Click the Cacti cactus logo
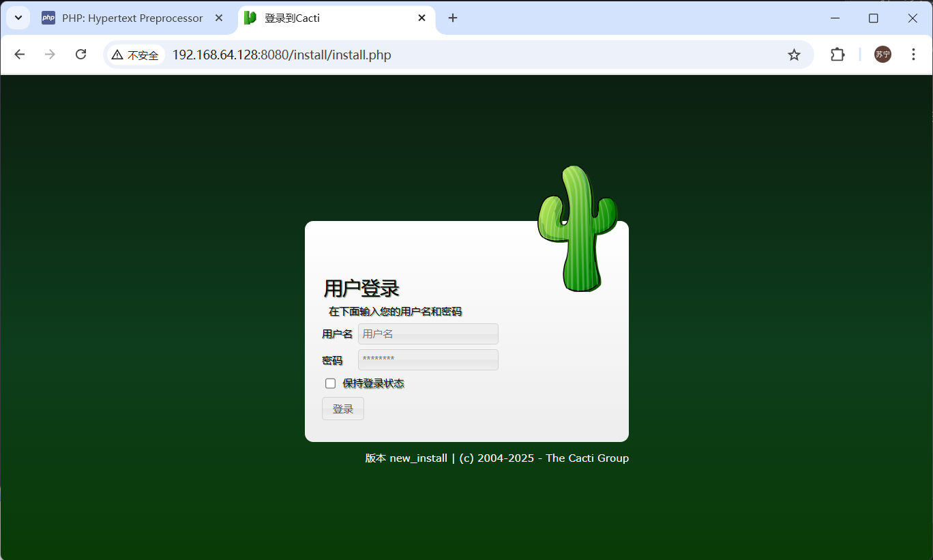 [578, 229]
